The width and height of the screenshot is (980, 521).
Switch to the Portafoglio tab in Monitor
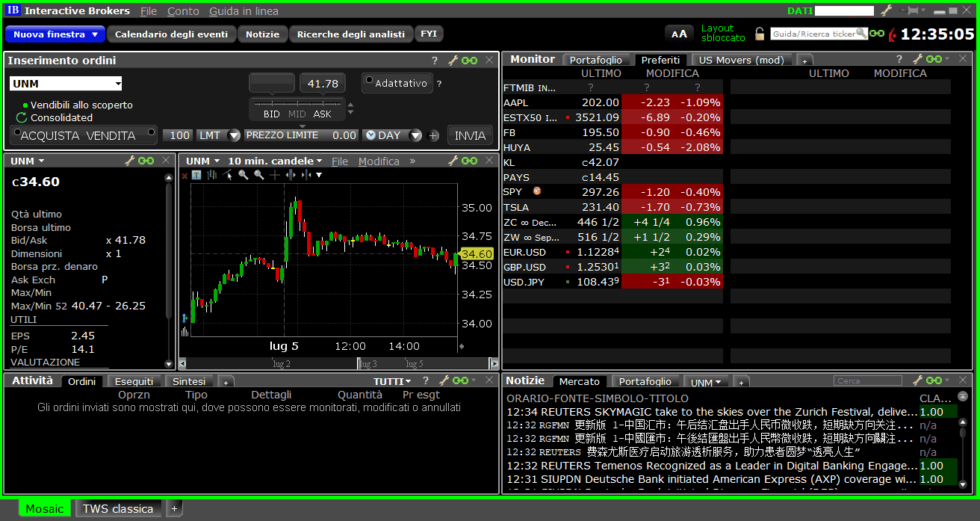[x=596, y=60]
